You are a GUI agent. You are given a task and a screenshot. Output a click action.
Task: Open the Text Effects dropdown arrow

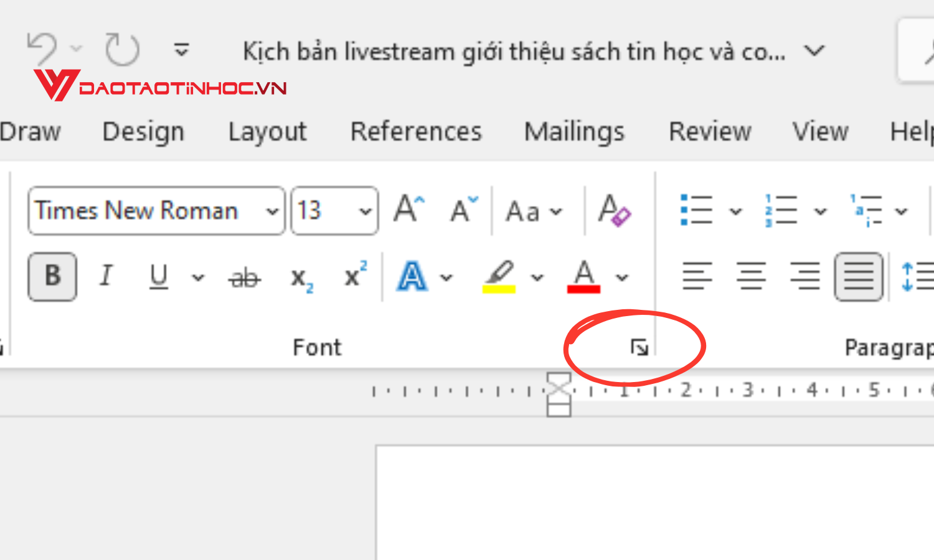[x=446, y=278]
